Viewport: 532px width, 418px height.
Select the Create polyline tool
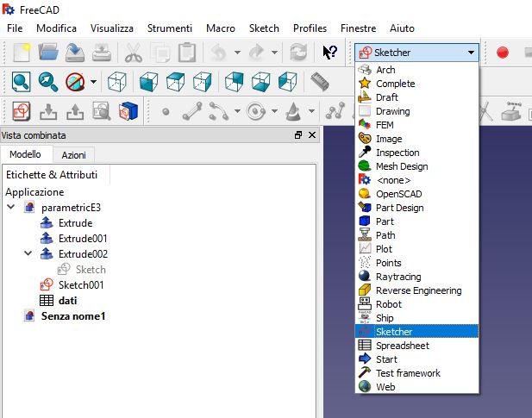[x=335, y=111]
